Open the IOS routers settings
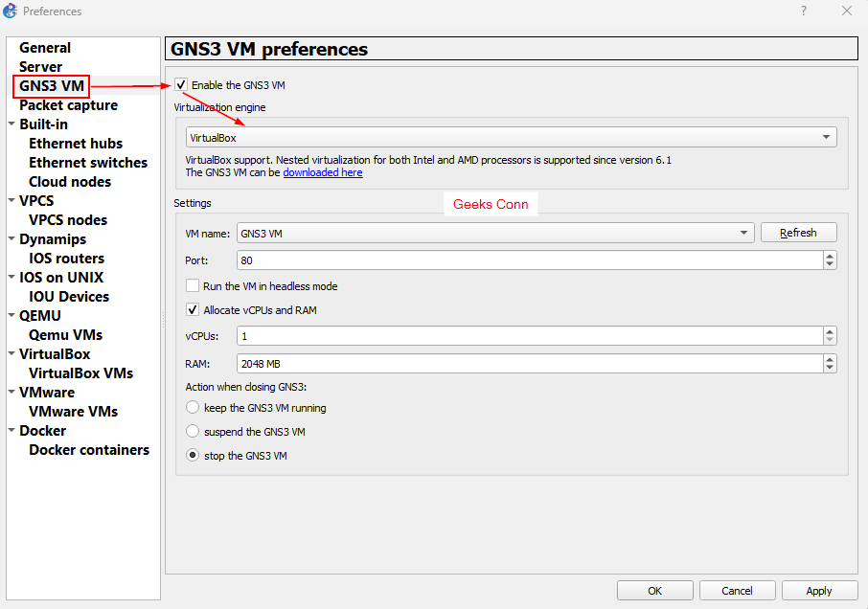Screen dimensions: 868x609 pyautogui.click(x=66, y=258)
